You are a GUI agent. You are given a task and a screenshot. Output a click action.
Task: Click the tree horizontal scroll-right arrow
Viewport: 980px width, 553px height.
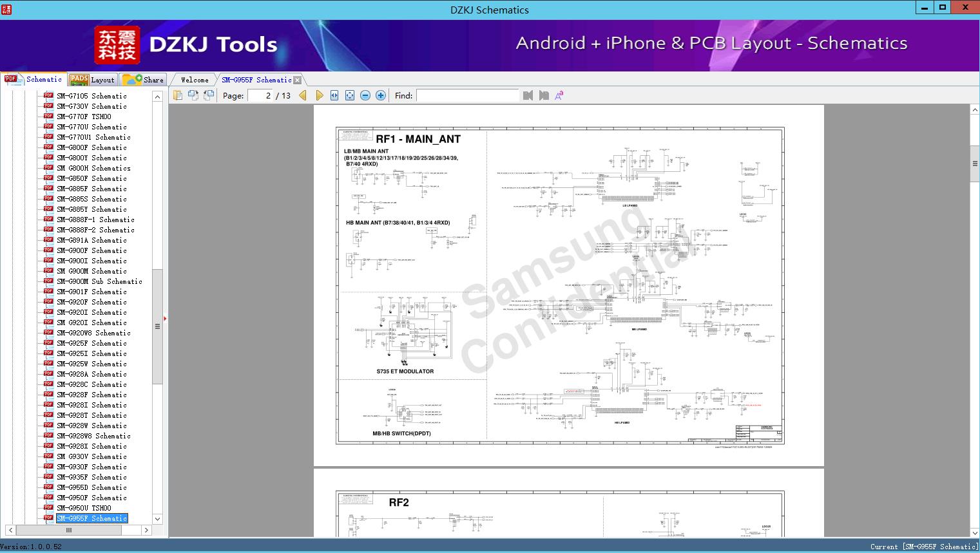146,530
